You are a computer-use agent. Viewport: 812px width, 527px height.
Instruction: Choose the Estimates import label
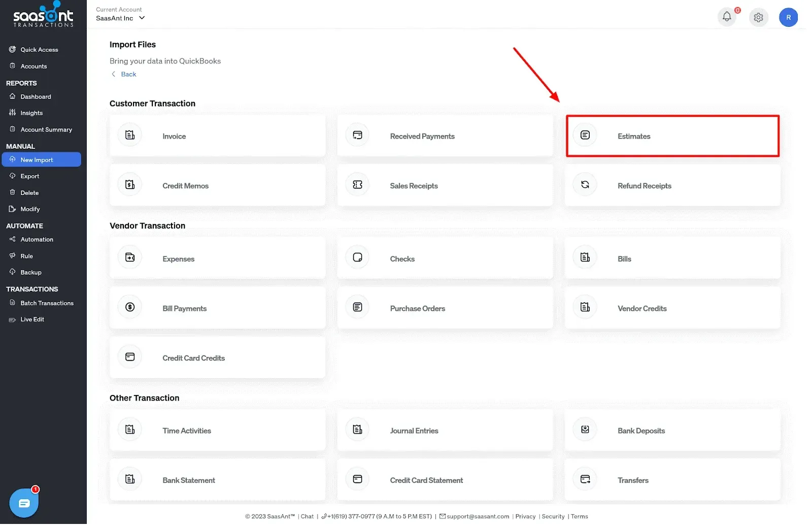pos(634,136)
